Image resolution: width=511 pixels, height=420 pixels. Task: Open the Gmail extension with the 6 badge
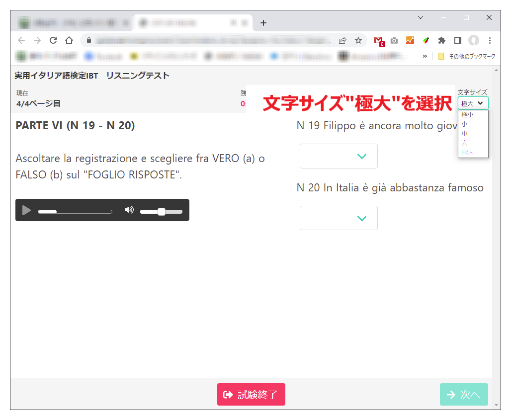379,41
